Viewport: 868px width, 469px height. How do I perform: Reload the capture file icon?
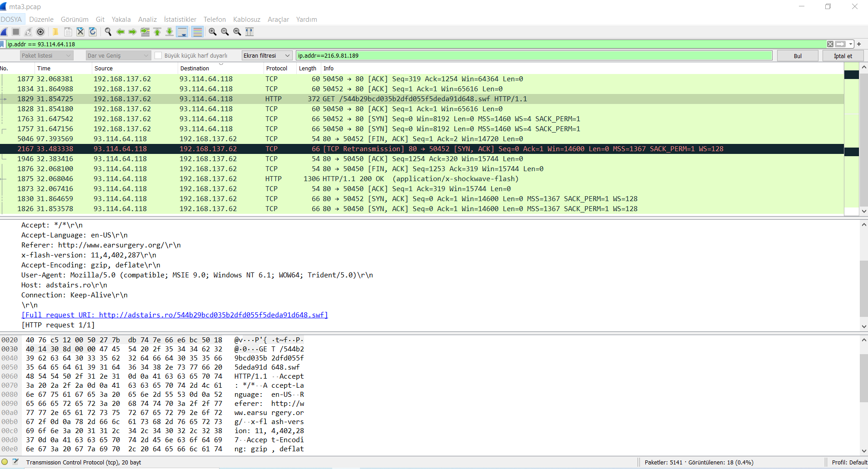[93, 32]
